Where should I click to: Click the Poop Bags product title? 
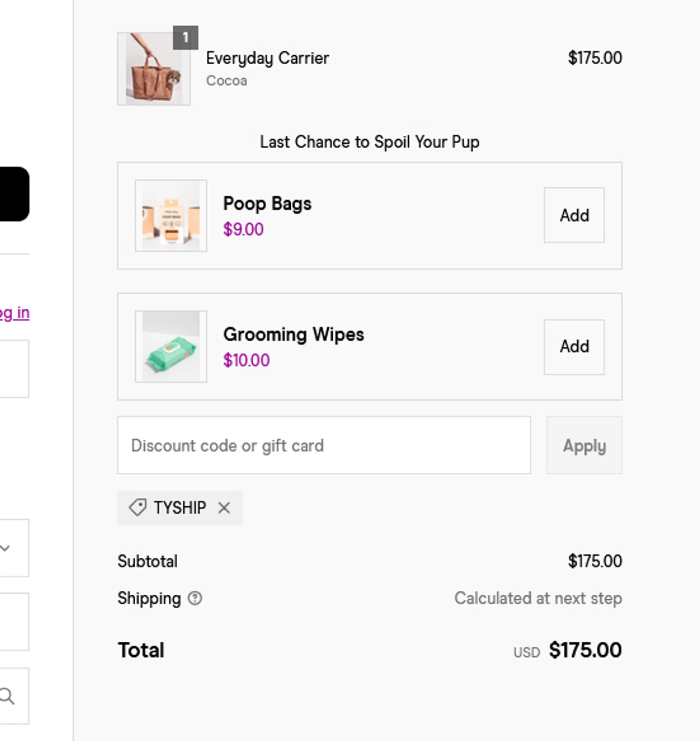coord(267,204)
